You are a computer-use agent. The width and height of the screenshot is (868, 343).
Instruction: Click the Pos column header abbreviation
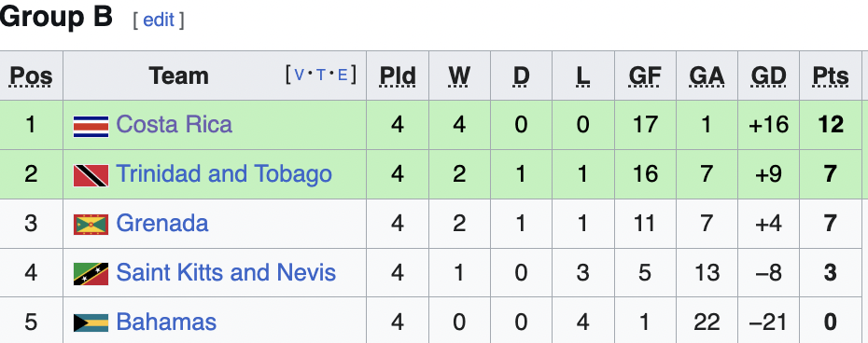pyautogui.click(x=32, y=76)
